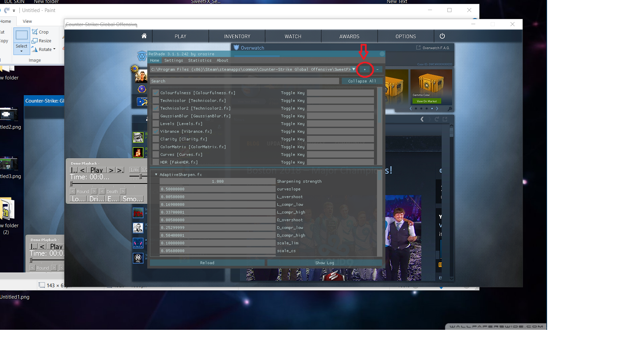Collapse the AdaptiveSharpen.fx section

pyautogui.click(x=156, y=175)
